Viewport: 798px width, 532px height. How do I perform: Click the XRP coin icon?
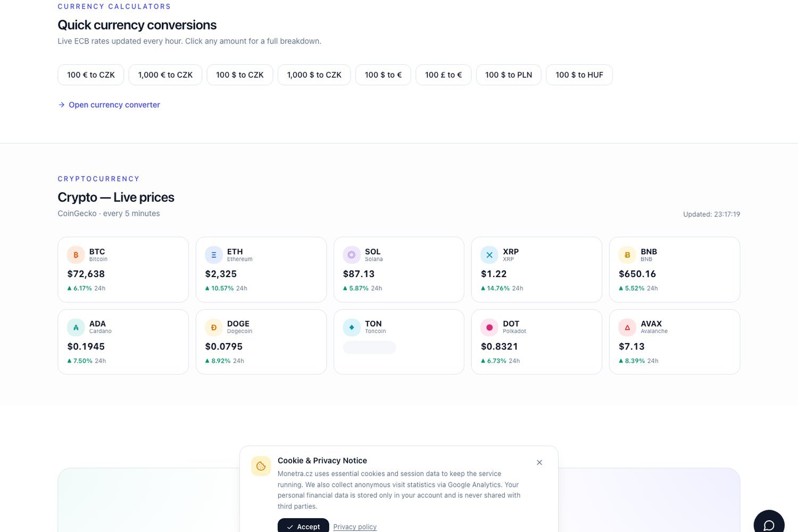(x=489, y=255)
